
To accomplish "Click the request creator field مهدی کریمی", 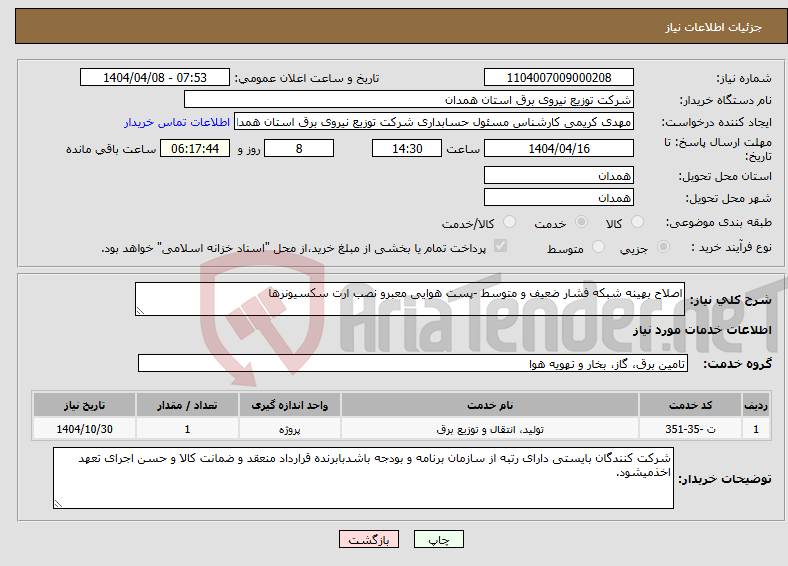I will coord(434,122).
